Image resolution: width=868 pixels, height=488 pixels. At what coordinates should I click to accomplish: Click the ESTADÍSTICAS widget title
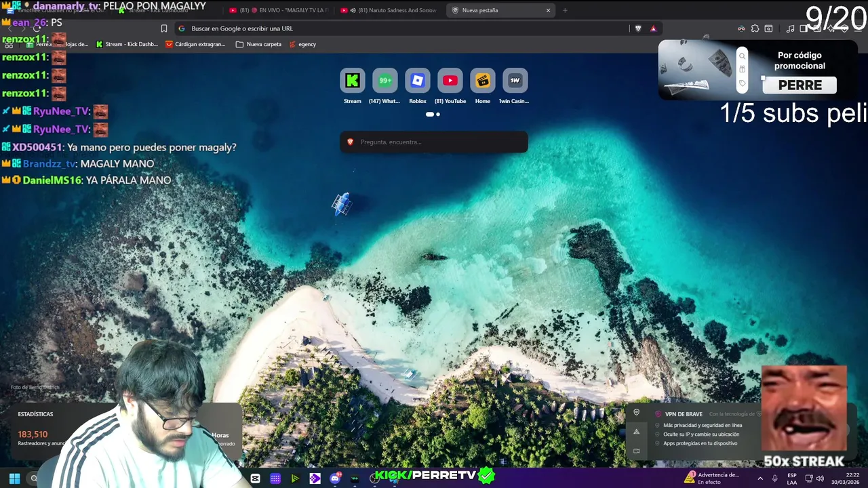(35, 414)
